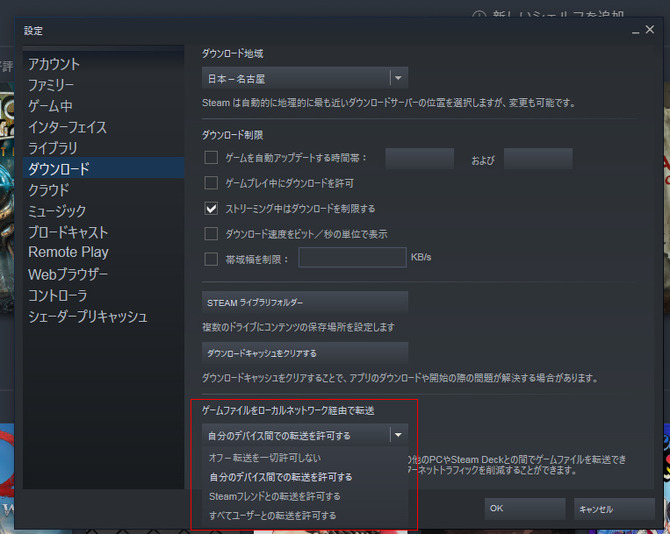Confirm settings with OK button
This screenshot has height=534, width=670.
525,508
